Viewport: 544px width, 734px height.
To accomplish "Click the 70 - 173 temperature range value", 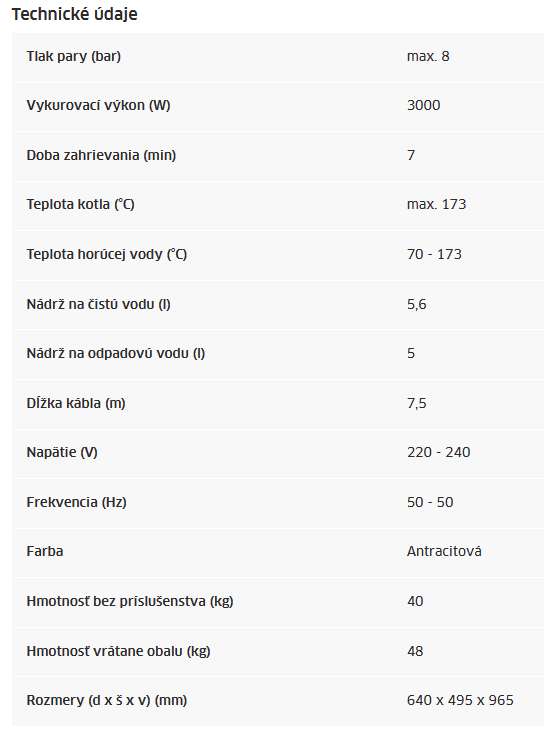I will (x=434, y=254).
